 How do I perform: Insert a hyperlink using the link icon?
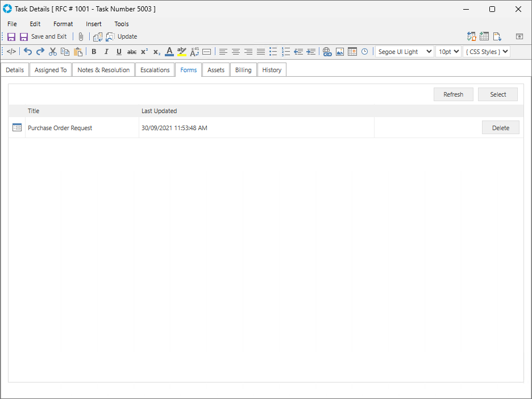click(x=327, y=52)
